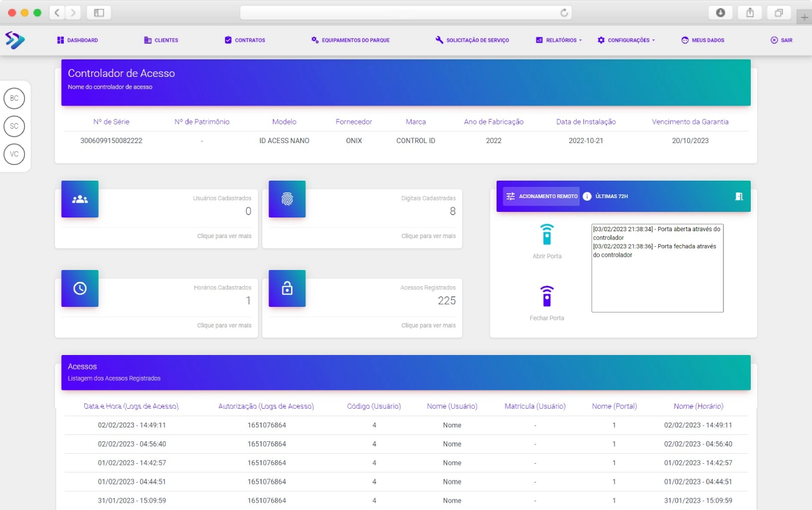
Task: Open Solicitação de Serviço page
Action: pos(472,40)
